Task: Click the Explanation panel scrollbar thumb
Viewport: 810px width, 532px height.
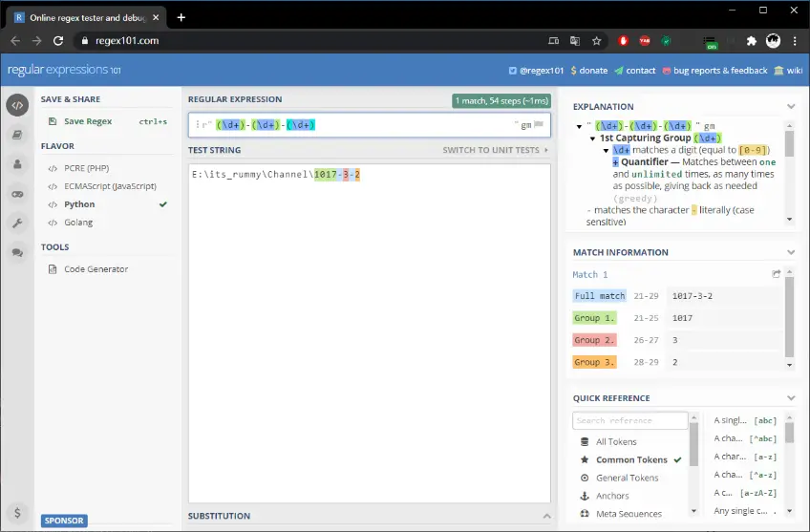Action: coord(789,143)
